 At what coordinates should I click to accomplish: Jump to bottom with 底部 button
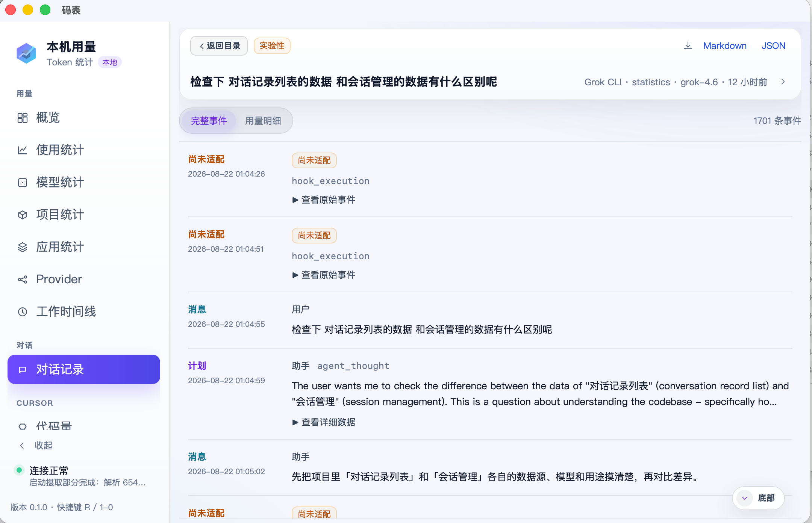click(x=758, y=498)
